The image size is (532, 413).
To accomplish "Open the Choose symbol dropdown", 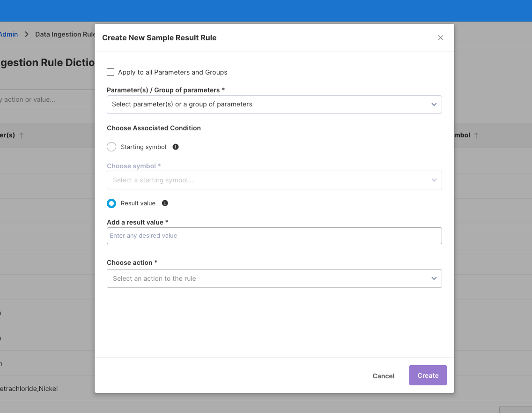I will [274, 180].
